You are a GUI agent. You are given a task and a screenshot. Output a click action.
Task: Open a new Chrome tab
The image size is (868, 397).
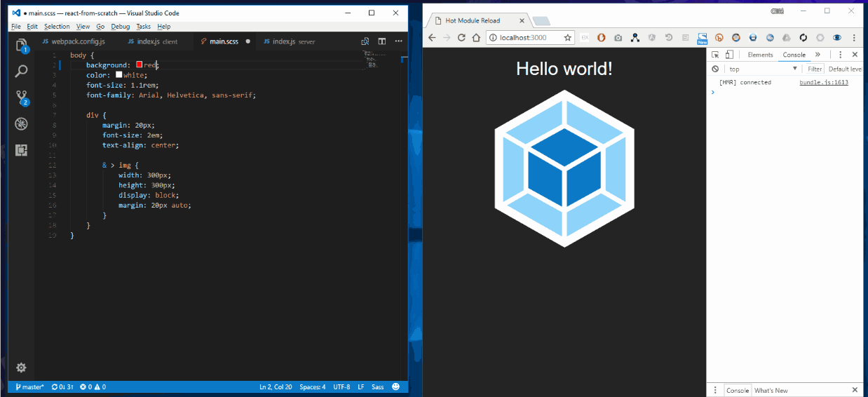point(541,21)
